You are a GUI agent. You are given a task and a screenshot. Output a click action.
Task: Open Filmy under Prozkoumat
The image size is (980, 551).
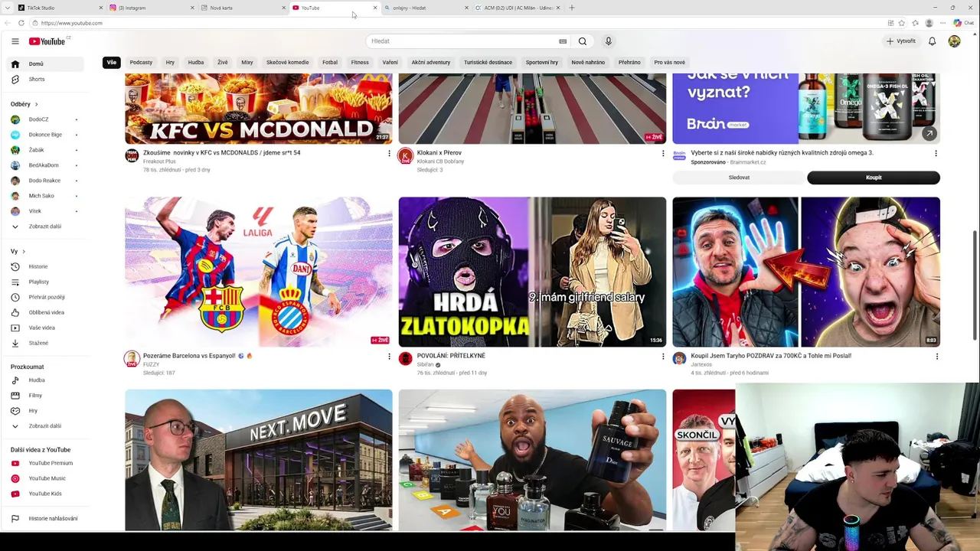46,396
